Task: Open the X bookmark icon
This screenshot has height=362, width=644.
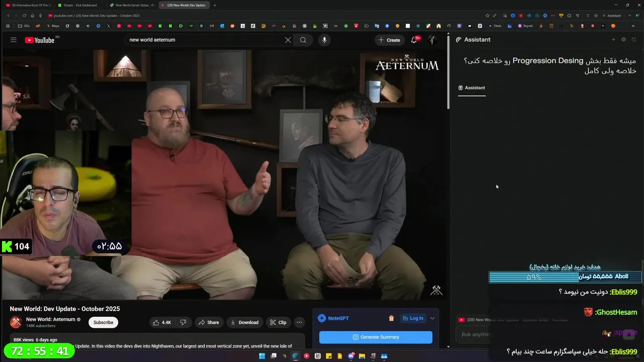Action: [109, 26]
